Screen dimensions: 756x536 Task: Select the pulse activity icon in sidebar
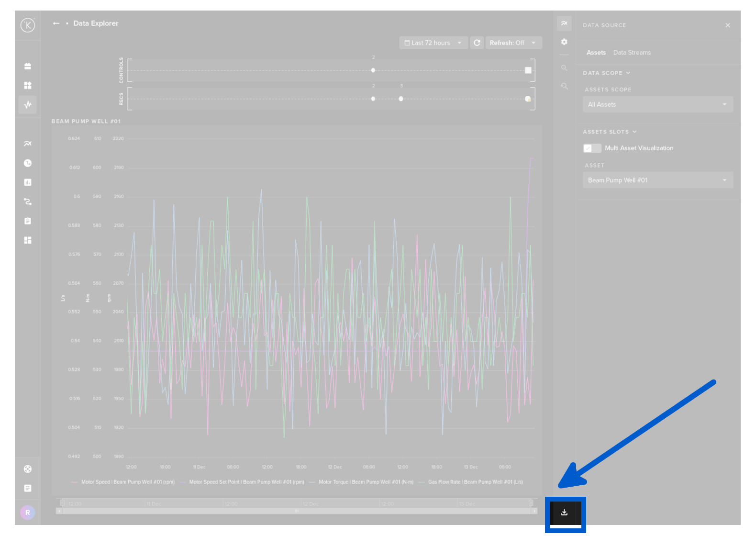(28, 104)
